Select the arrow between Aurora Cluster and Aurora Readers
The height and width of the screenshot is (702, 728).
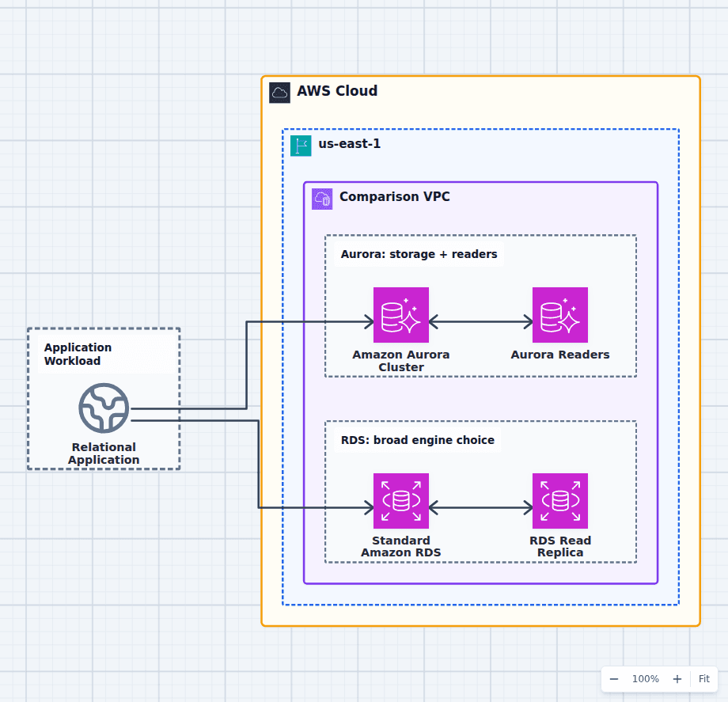point(480,322)
